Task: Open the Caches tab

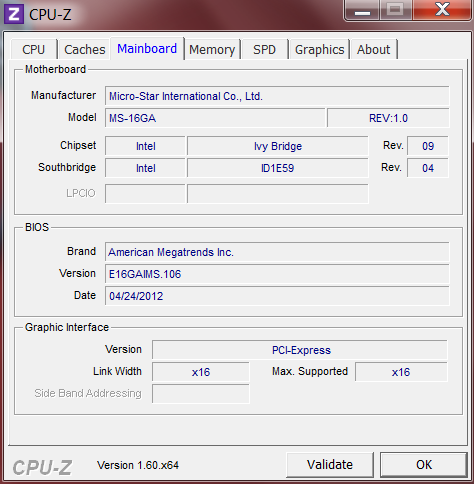Action: click(x=85, y=50)
